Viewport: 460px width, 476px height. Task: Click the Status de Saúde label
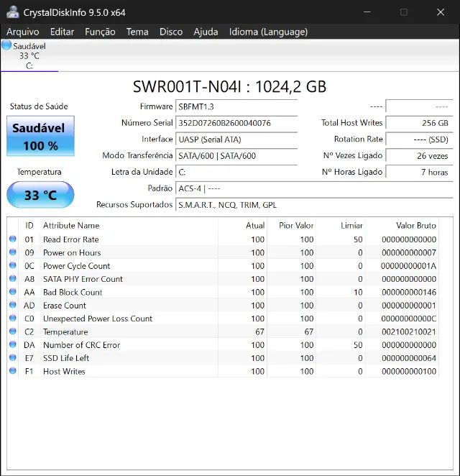tap(39, 106)
